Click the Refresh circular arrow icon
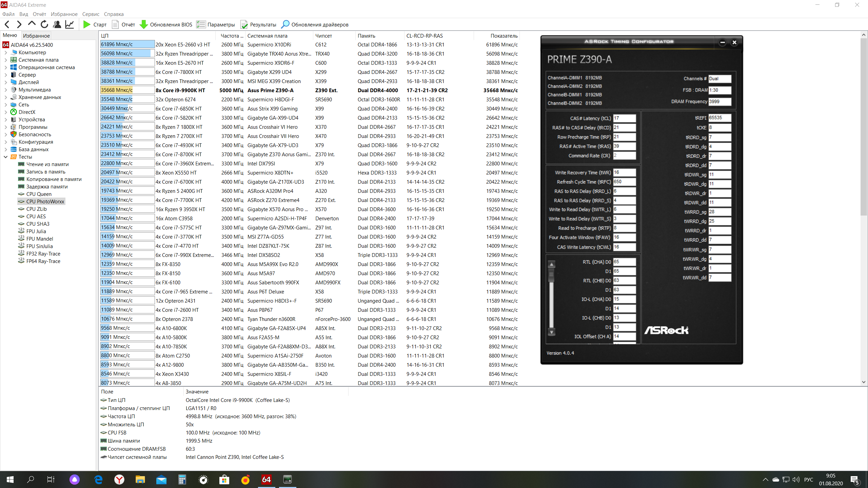 tap(44, 24)
